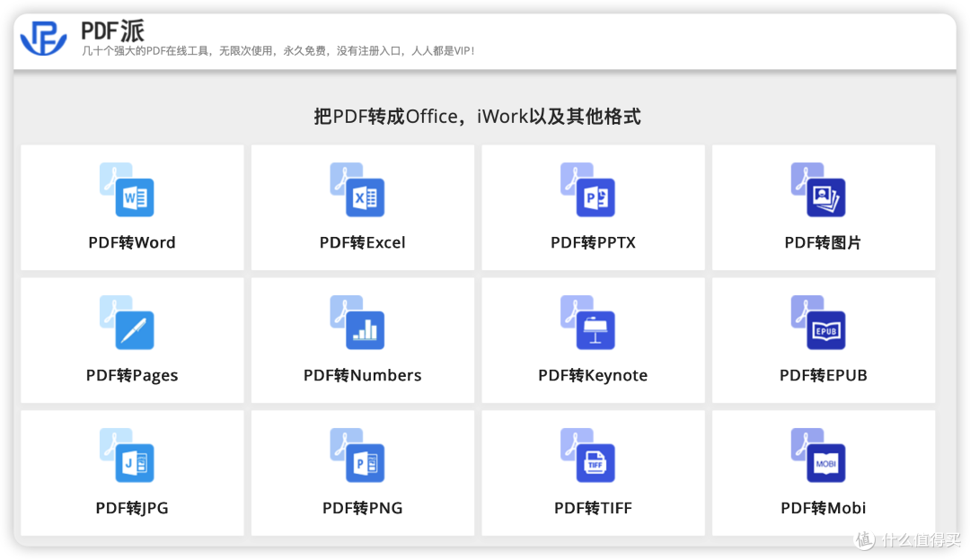Click the PDF转图片 image icon
The width and height of the screenshot is (970, 560).
(x=818, y=189)
